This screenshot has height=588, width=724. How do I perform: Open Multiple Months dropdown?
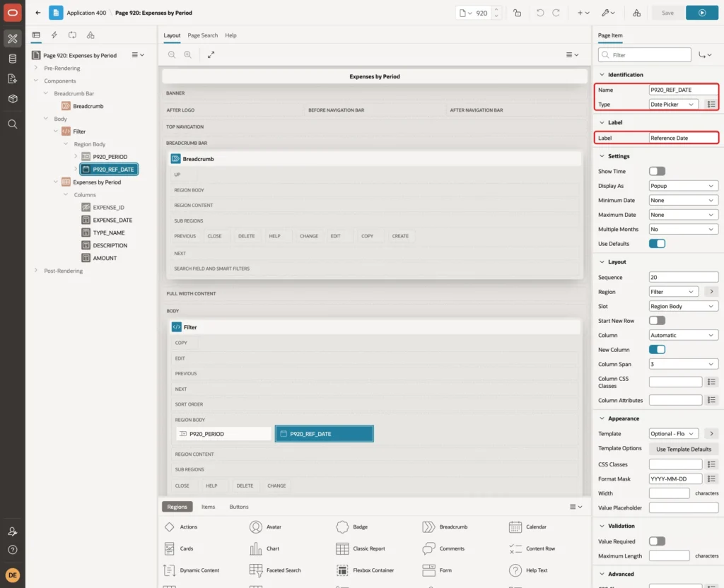click(x=683, y=229)
